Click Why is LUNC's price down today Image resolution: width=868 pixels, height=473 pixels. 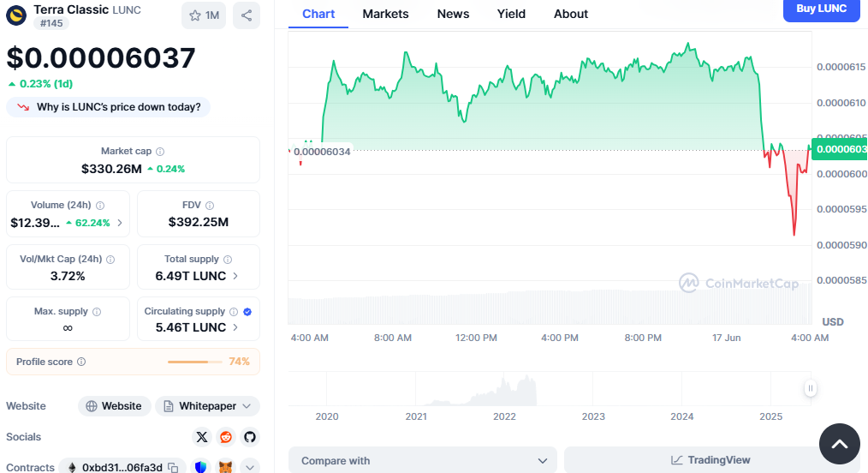click(x=108, y=107)
